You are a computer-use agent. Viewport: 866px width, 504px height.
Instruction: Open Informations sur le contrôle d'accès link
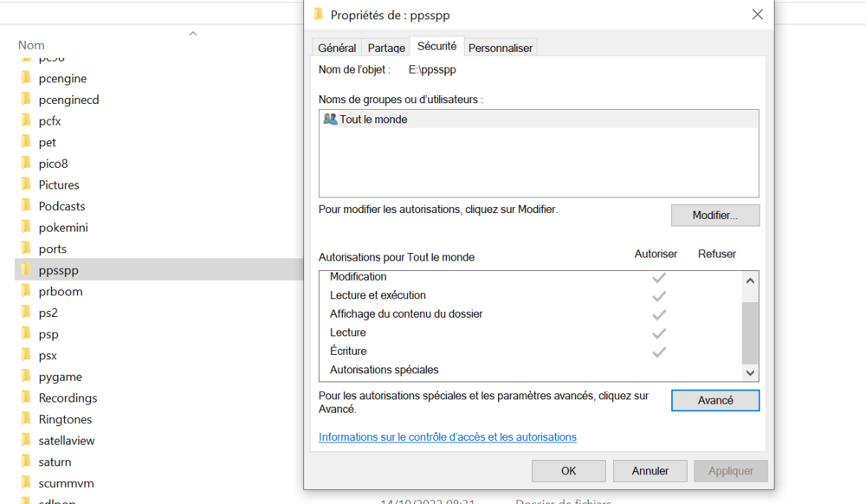tap(447, 437)
